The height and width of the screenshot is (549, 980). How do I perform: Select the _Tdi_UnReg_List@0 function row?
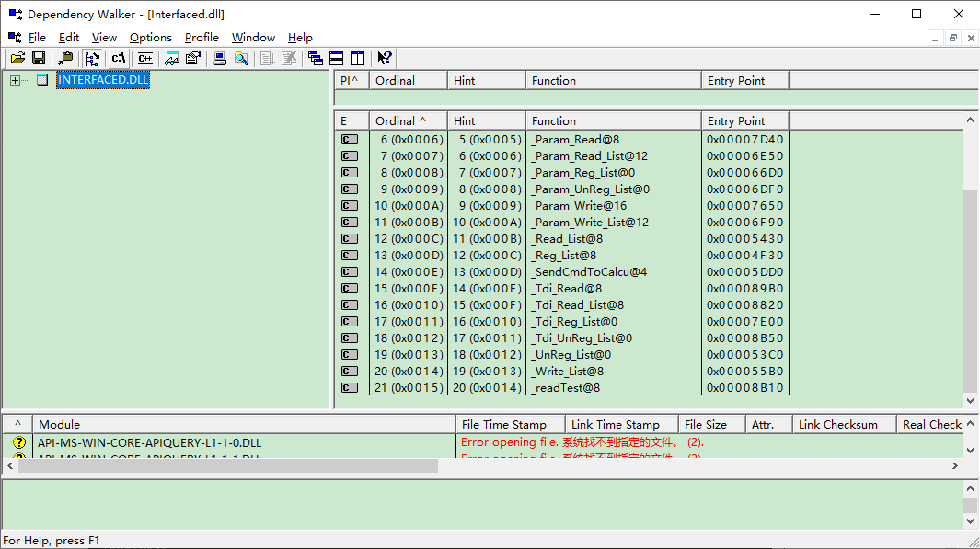click(x=562, y=337)
